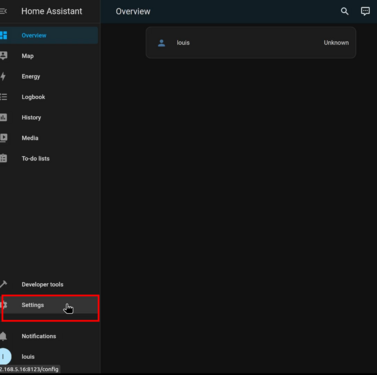Open search with the magnifier icon

click(345, 11)
